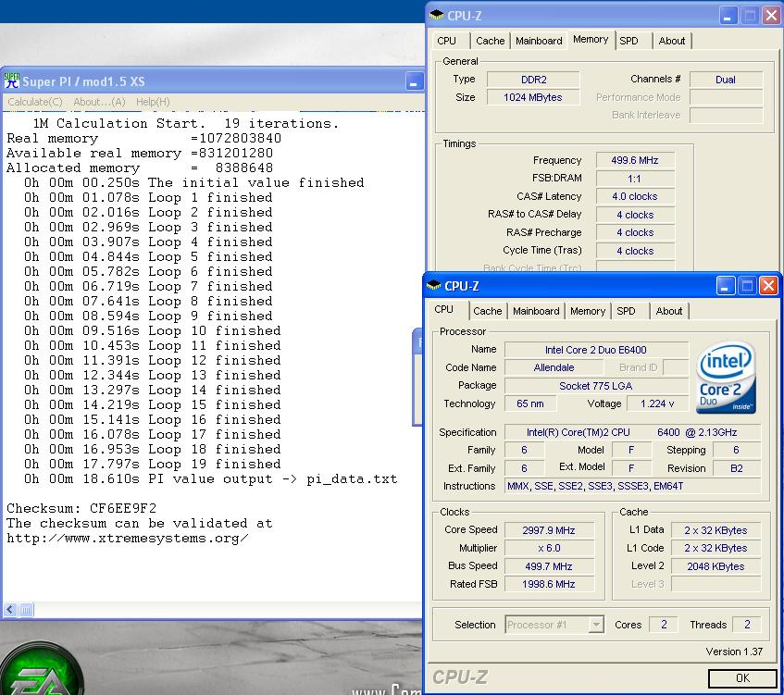Click the EA logo on the desktop
The image size is (784, 695).
pyautogui.click(x=42, y=669)
